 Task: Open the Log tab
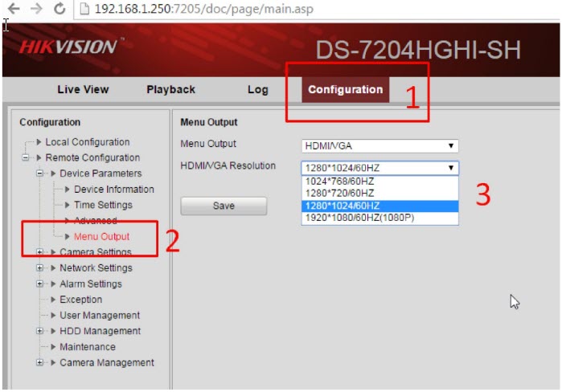(257, 89)
